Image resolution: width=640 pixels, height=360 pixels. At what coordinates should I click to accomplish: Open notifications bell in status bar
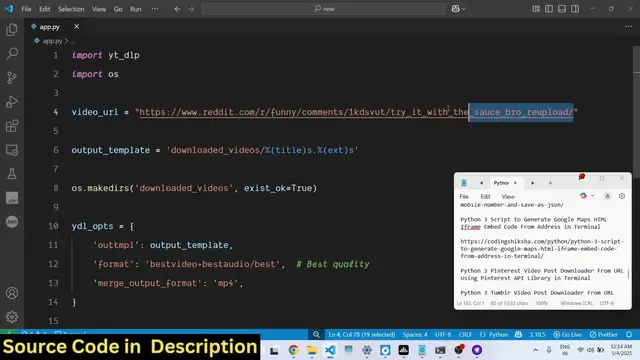629,334
